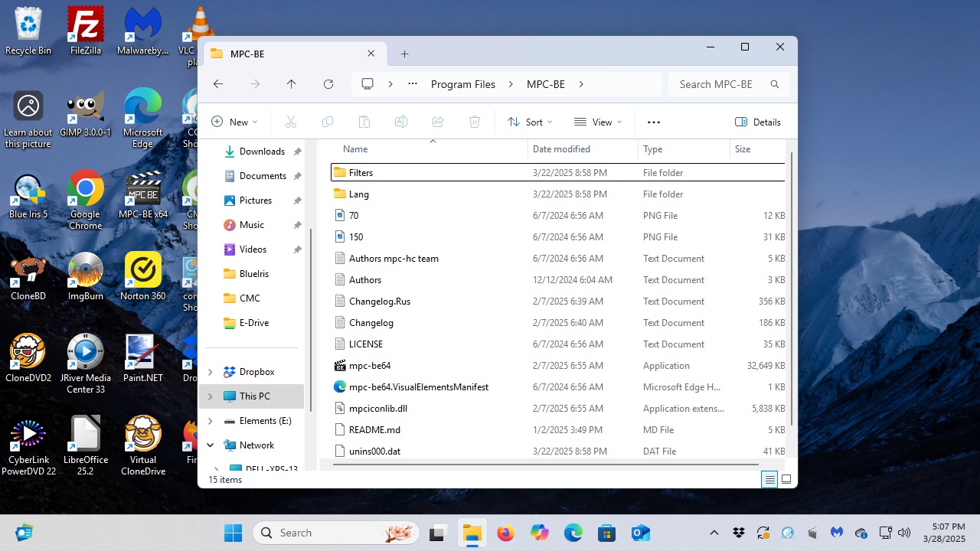The image size is (980, 551).
Task: Add a new Explorer tab
Action: tap(405, 54)
